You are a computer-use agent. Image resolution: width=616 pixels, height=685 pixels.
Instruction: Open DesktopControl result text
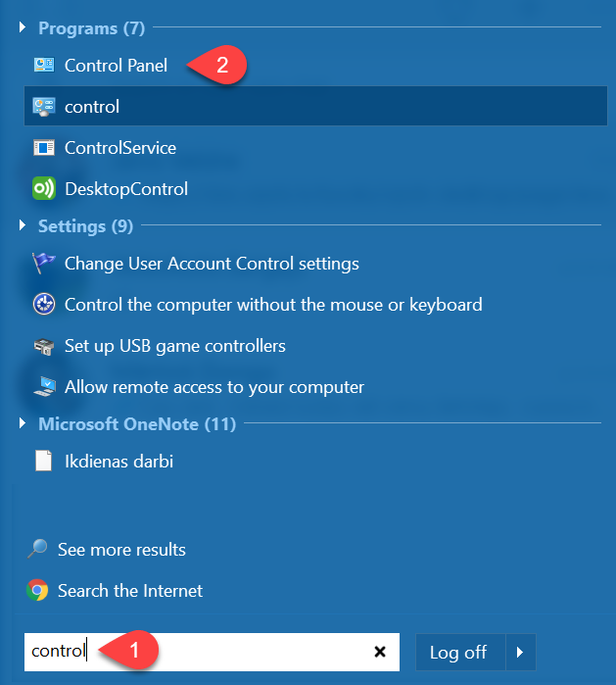point(126,189)
